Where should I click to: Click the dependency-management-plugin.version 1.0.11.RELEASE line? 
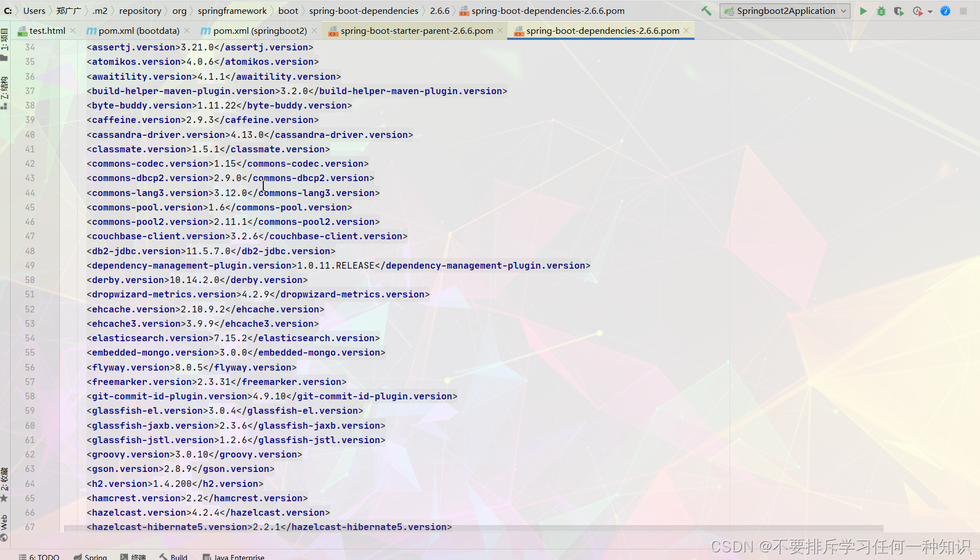[338, 265]
